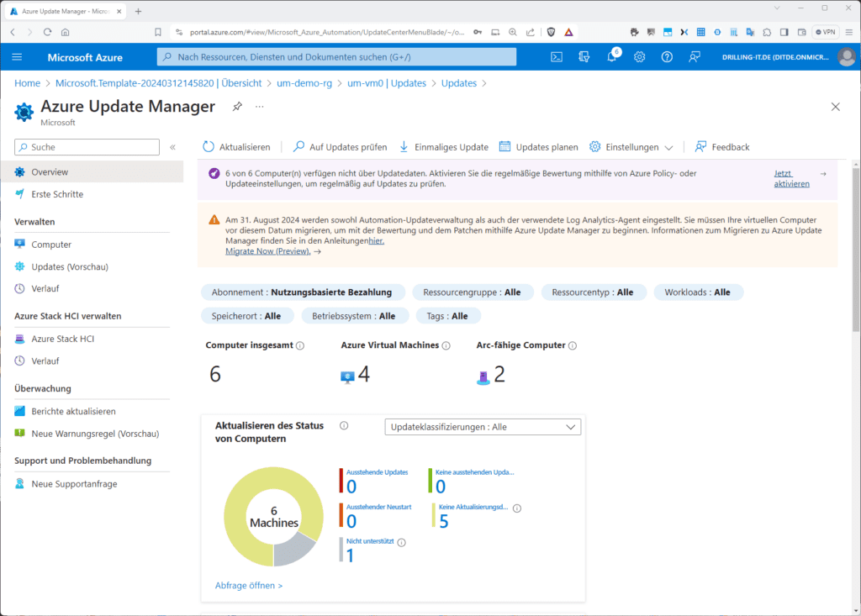Click Updates planen

coord(539,147)
